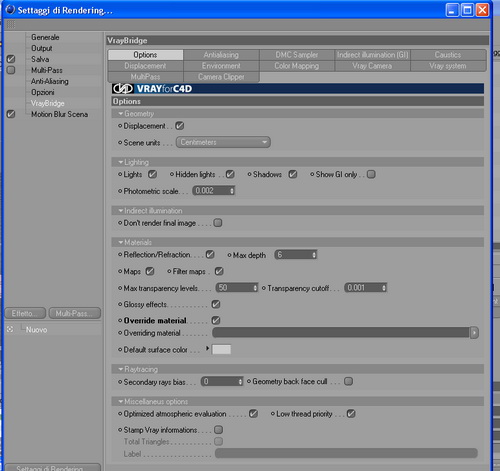Switch to Vray system tab
The image size is (500, 471).
tap(448, 66)
